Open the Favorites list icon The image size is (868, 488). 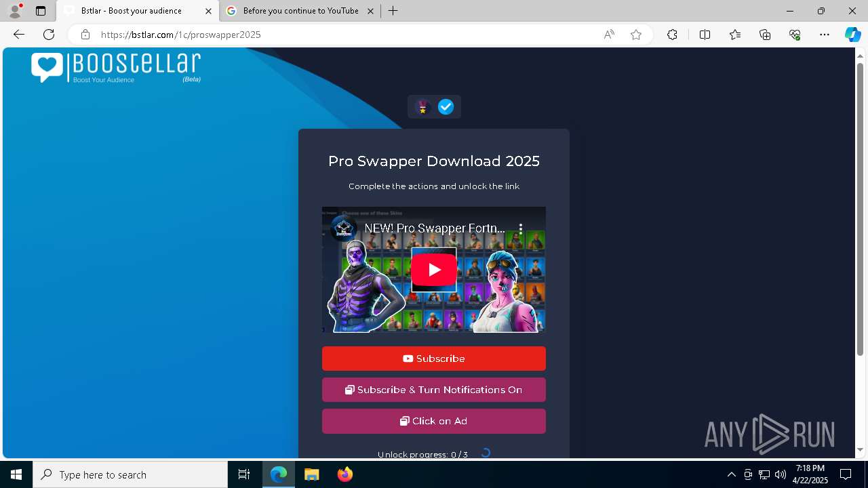coord(735,35)
